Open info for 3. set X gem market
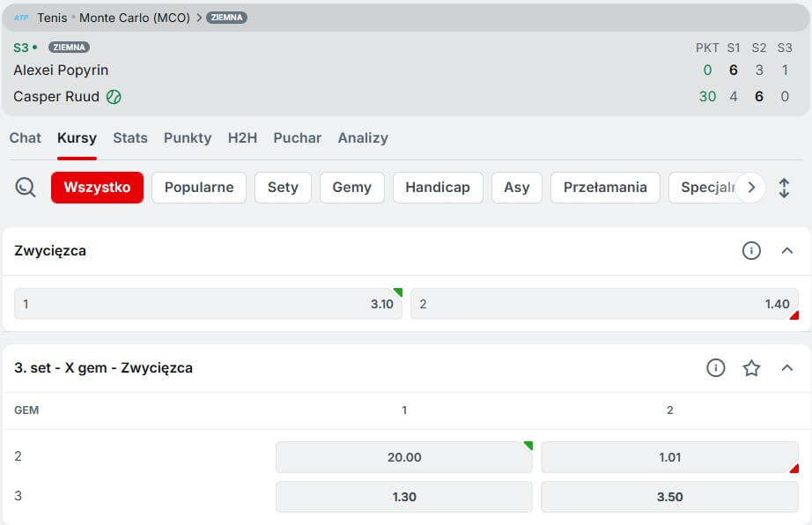Image resolution: width=812 pixels, height=525 pixels. coord(715,368)
